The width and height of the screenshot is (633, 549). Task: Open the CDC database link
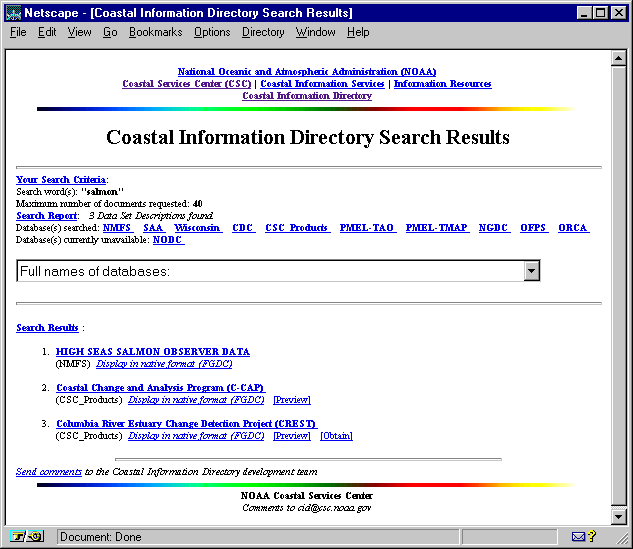[x=242, y=228]
